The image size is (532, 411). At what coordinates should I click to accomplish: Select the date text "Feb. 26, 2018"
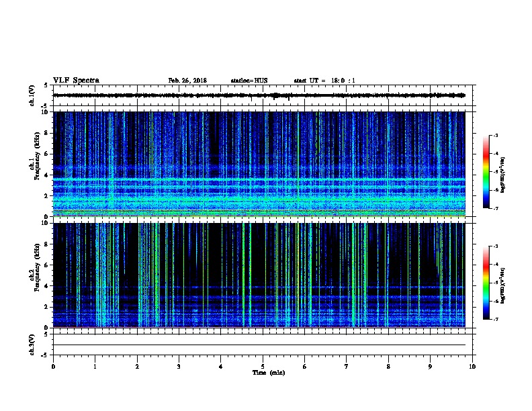(x=187, y=81)
